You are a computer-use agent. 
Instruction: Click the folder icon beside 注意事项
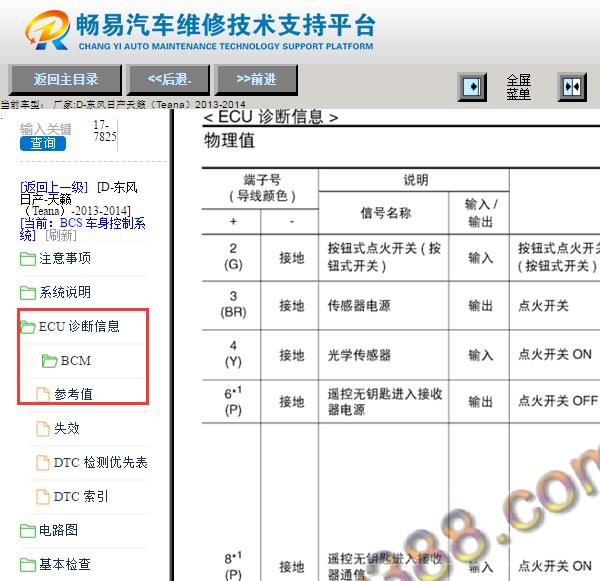28,259
